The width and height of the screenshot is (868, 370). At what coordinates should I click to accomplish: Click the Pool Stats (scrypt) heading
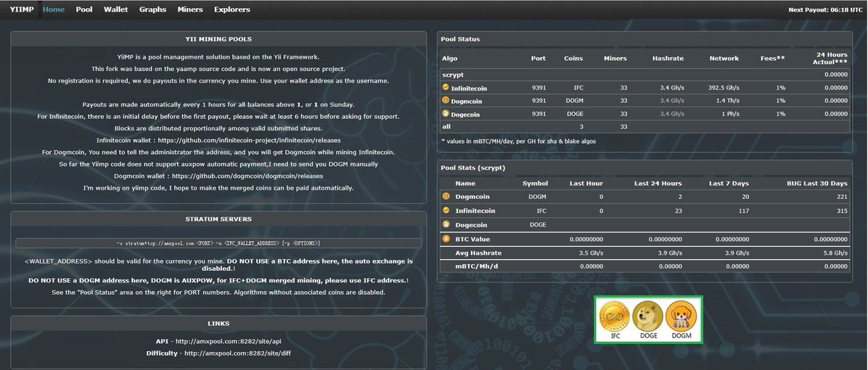473,167
